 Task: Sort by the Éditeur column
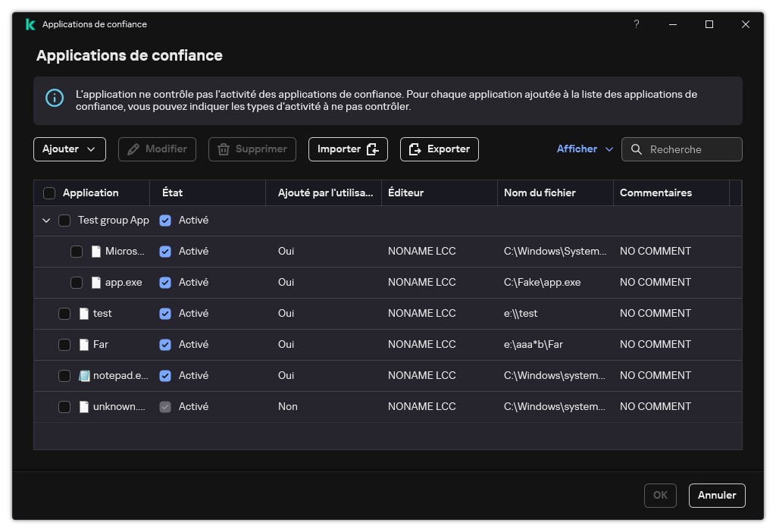coord(406,192)
